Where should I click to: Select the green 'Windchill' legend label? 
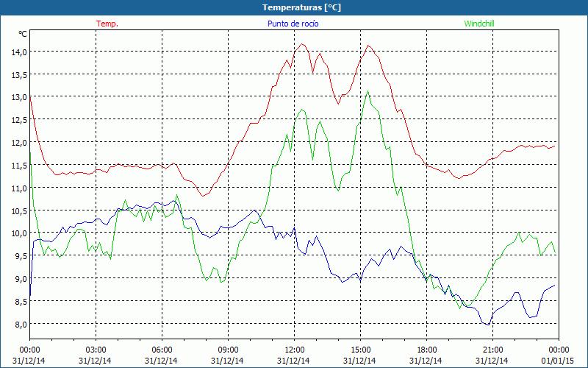479,24
